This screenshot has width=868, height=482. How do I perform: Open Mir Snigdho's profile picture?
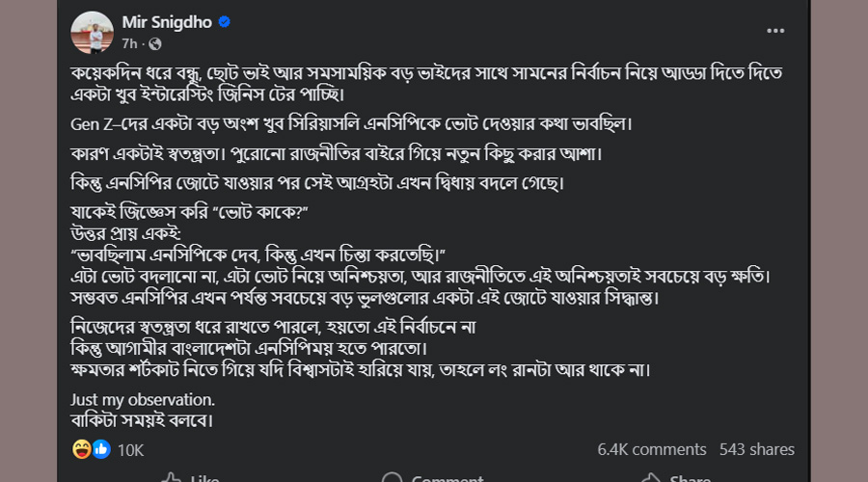pos(93,32)
